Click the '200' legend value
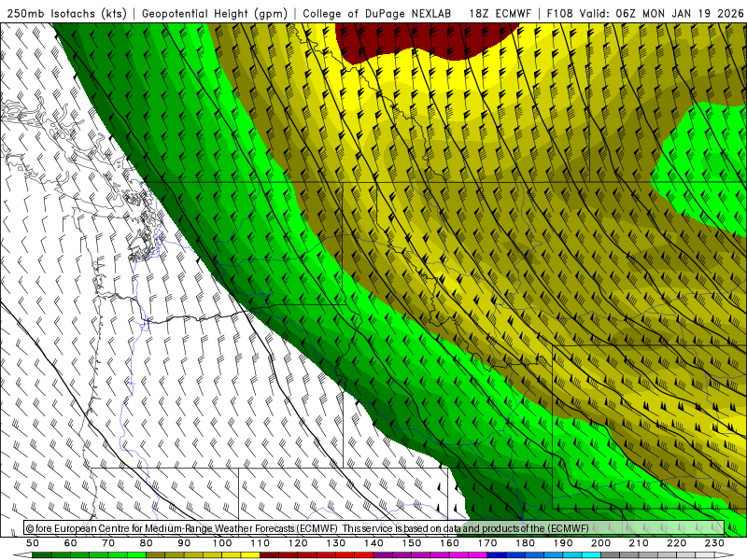This screenshot has width=747, height=560. (601, 543)
